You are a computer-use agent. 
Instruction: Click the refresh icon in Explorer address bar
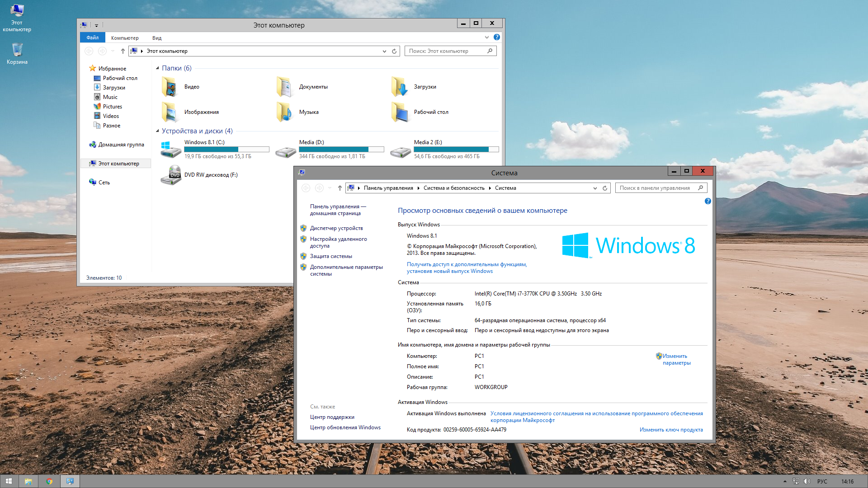point(394,51)
